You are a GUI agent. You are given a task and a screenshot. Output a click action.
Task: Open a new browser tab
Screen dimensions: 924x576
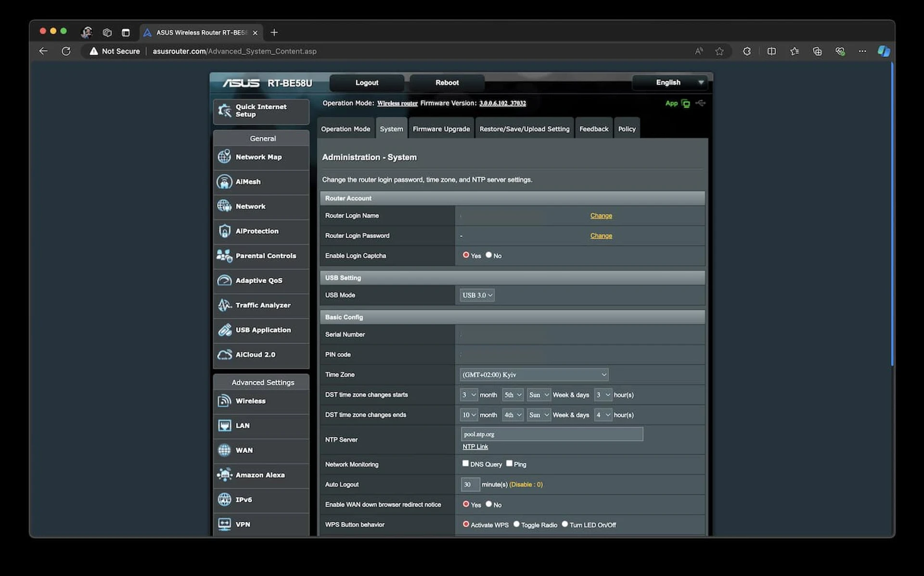274,32
